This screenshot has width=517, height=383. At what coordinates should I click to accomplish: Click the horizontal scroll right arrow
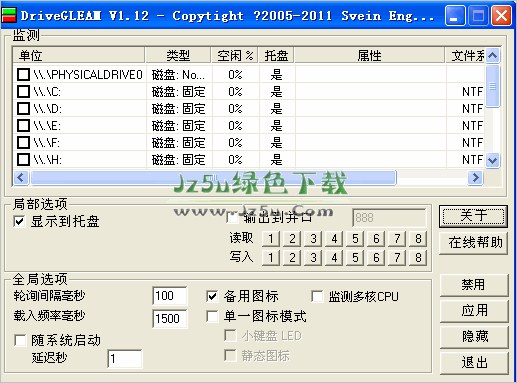point(476,177)
